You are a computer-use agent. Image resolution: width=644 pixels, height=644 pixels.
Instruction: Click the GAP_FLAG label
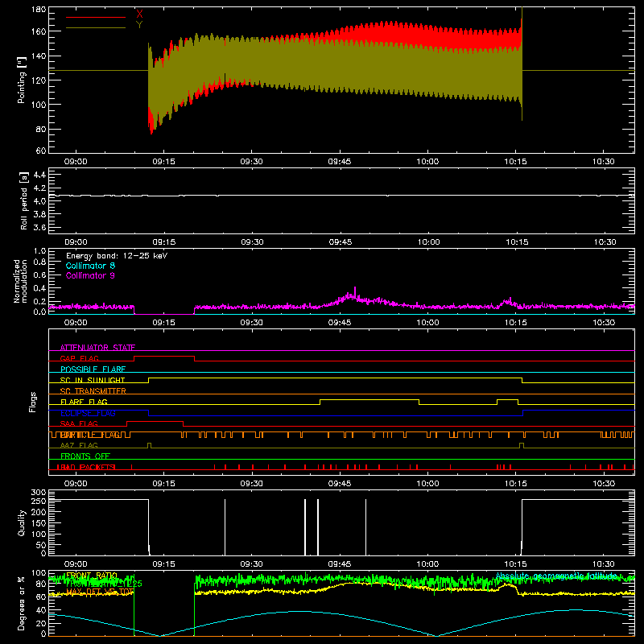79,358
